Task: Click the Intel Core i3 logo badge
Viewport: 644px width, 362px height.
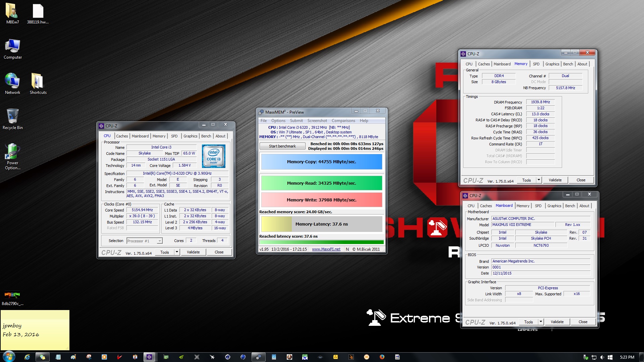Action: coord(213,156)
